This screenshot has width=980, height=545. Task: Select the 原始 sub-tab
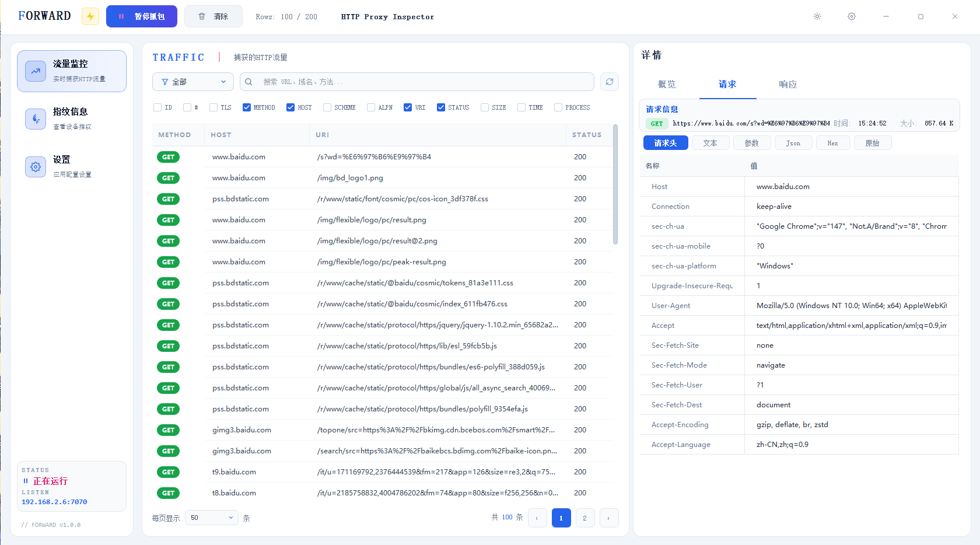[873, 143]
